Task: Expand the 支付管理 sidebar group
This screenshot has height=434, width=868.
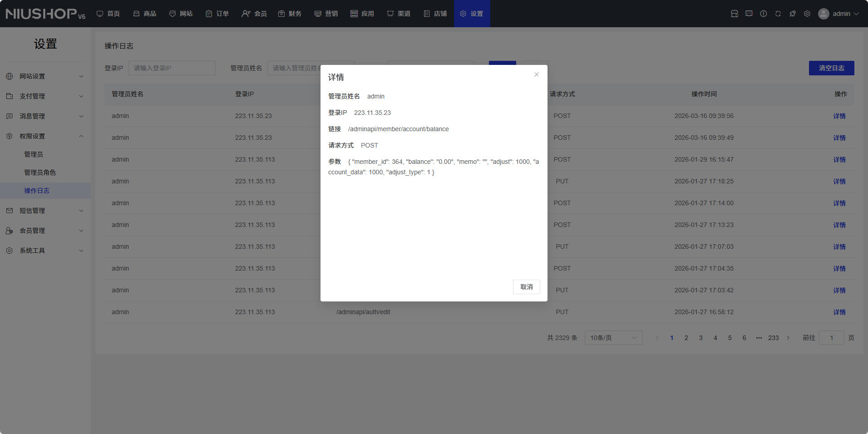Action: pos(45,96)
